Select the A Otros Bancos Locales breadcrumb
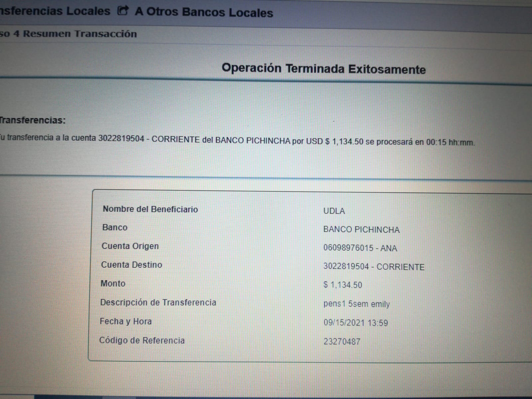This screenshot has width=532, height=399. pos(204,12)
